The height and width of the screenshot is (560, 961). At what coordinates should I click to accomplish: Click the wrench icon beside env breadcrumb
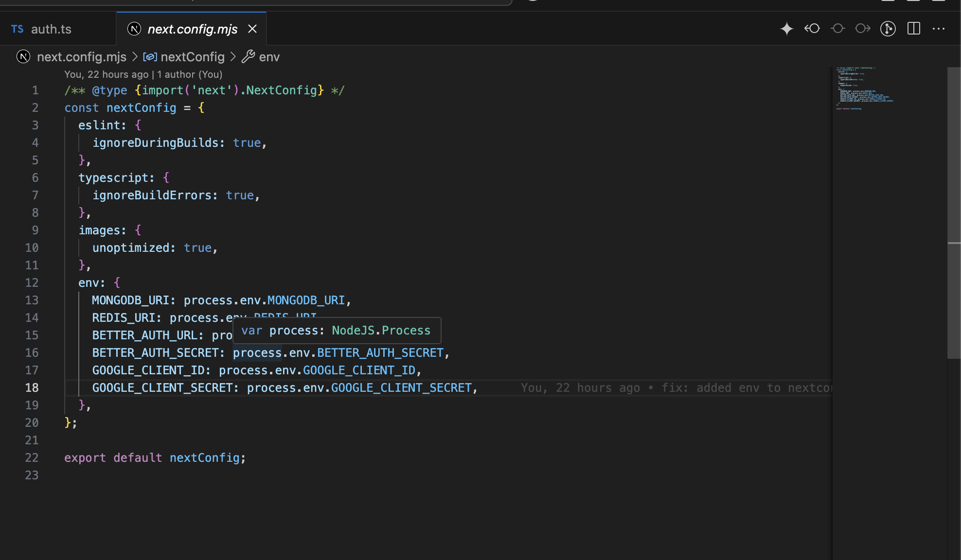tap(248, 57)
